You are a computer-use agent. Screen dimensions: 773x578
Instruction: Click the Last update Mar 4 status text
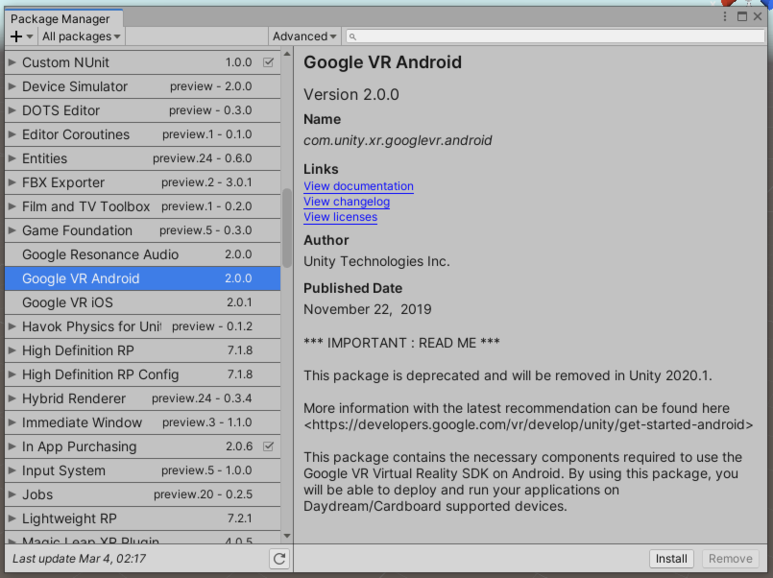[x=79, y=558]
